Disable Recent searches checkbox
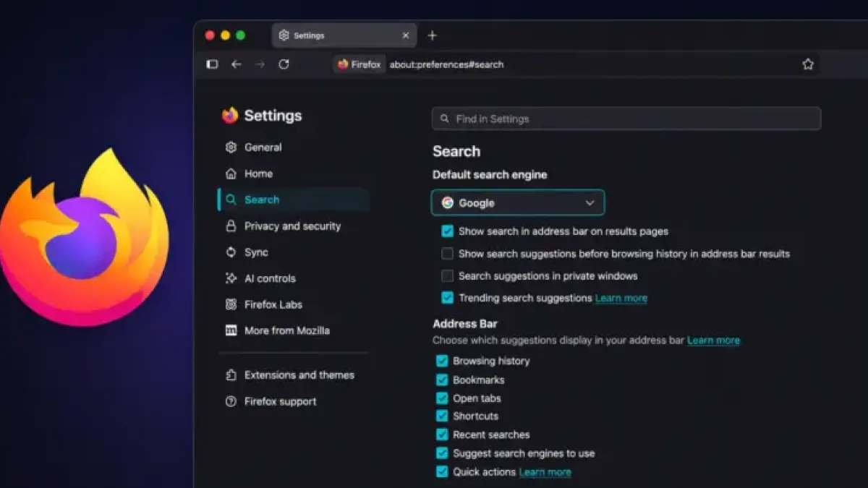 click(x=441, y=435)
